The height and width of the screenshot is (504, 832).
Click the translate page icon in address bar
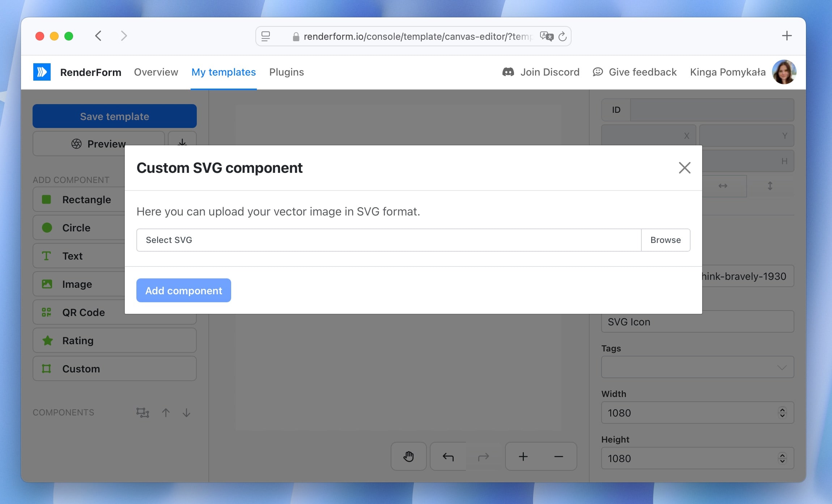547,36
